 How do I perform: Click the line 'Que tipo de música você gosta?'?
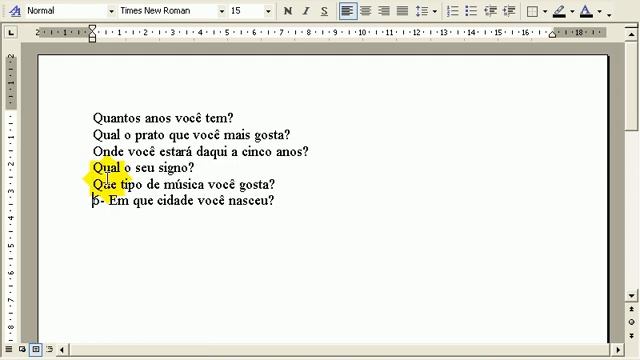coord(184,184)
